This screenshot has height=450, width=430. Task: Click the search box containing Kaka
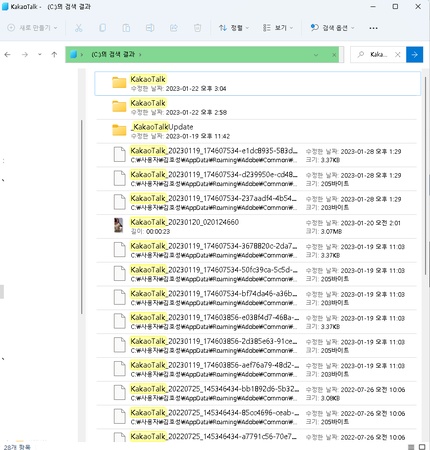point(378,54)
